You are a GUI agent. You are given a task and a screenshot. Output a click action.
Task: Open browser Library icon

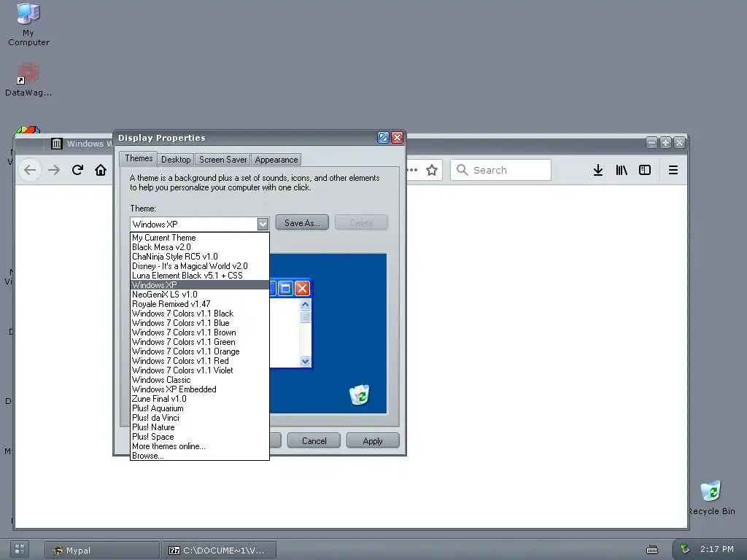622,170
